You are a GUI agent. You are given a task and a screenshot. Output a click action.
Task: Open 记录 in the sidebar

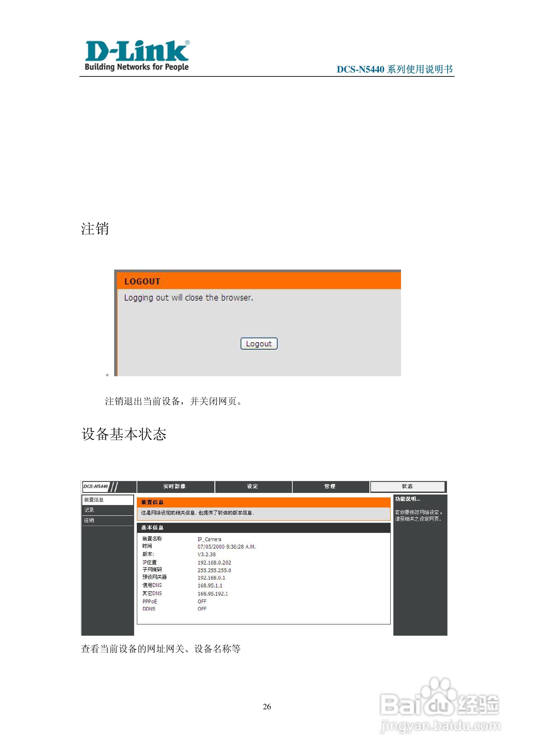click(x=89, y=510)
